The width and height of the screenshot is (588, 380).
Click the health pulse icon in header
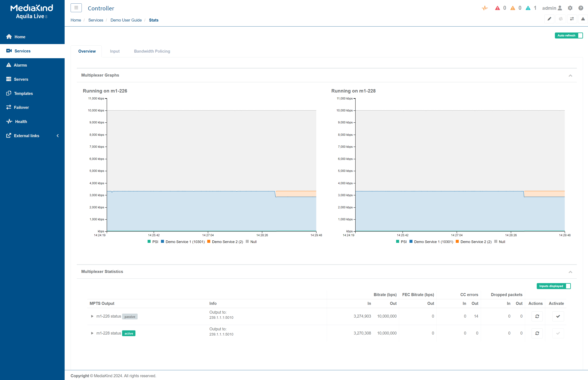pos(484,8)
